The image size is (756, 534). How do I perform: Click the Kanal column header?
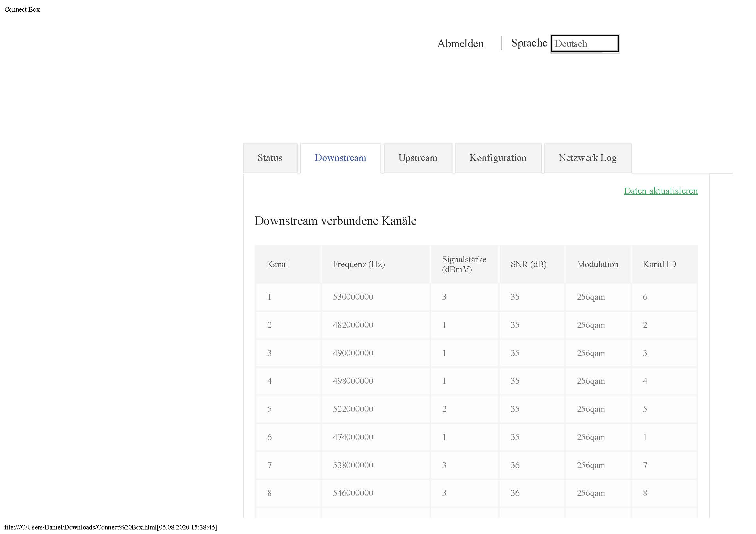(x=277, y=264)
